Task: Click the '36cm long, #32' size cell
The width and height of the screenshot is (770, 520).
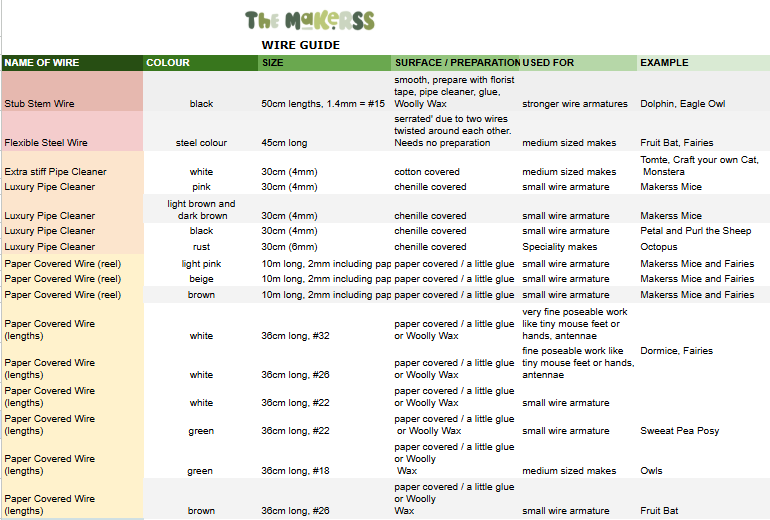Action: (296, 336)
